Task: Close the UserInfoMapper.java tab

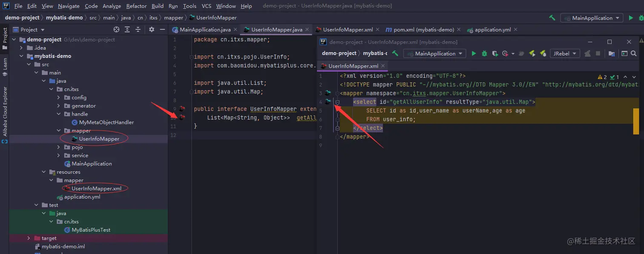Action: [307, 30]
